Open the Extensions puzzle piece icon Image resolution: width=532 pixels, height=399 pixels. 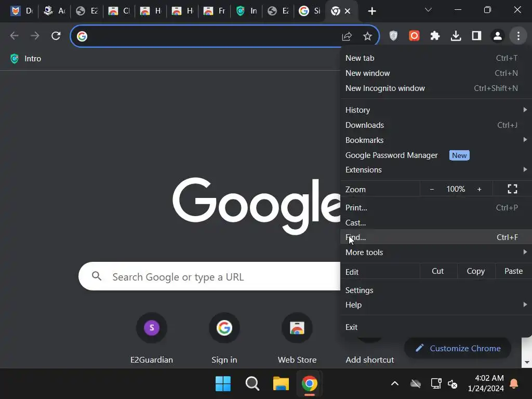[x=435, y=36]
